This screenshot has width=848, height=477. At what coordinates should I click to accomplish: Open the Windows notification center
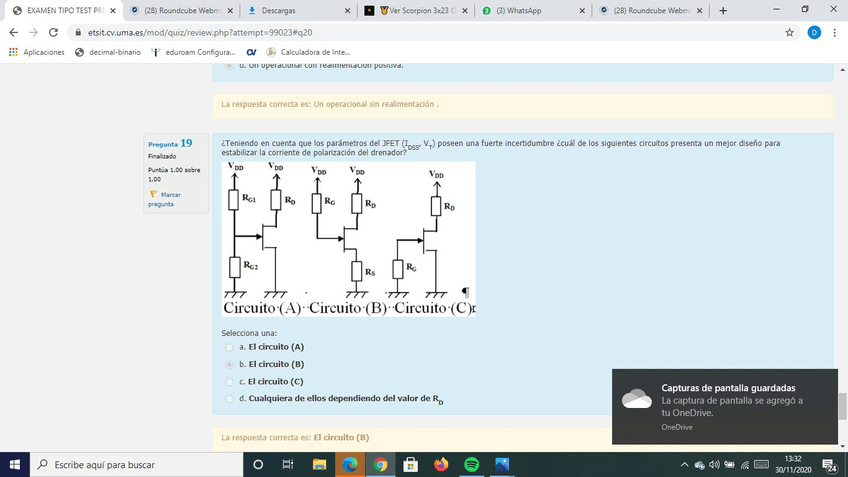click(x=829, y=465)
